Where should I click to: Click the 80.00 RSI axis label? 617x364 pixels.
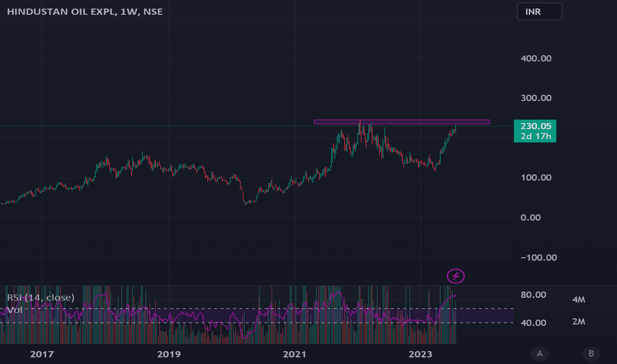pyautogui.click(x=533, y=295)
